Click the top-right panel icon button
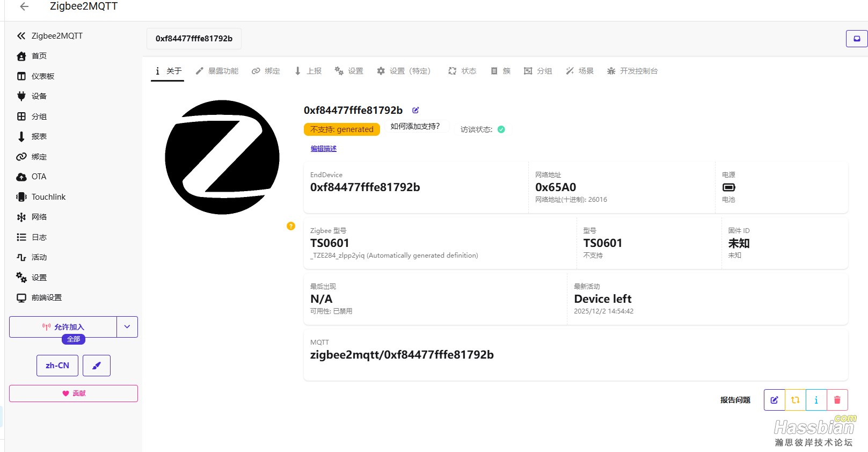 pos(857,39)
